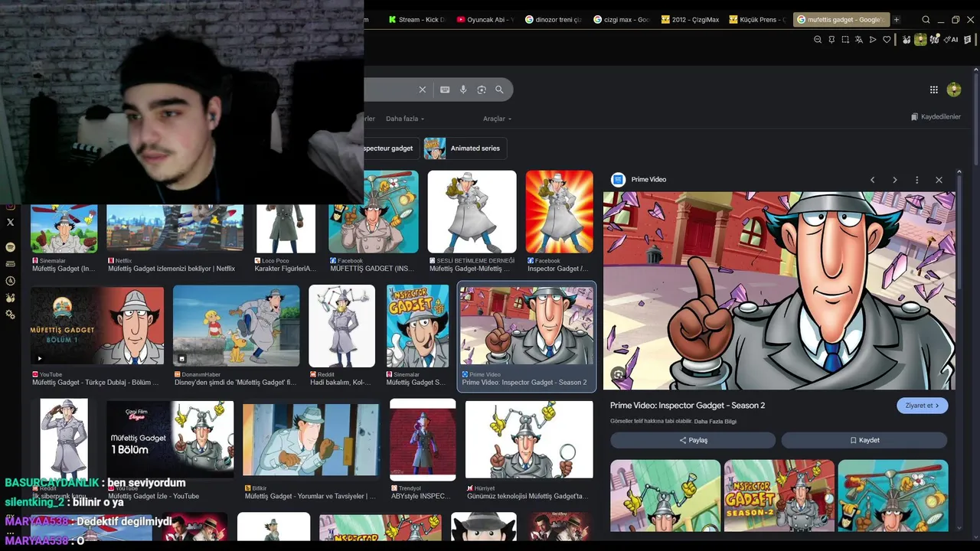
Task: Open the Sinemalar Inspector Gadget poster thumbnail
Action: [x=417, y=326]
